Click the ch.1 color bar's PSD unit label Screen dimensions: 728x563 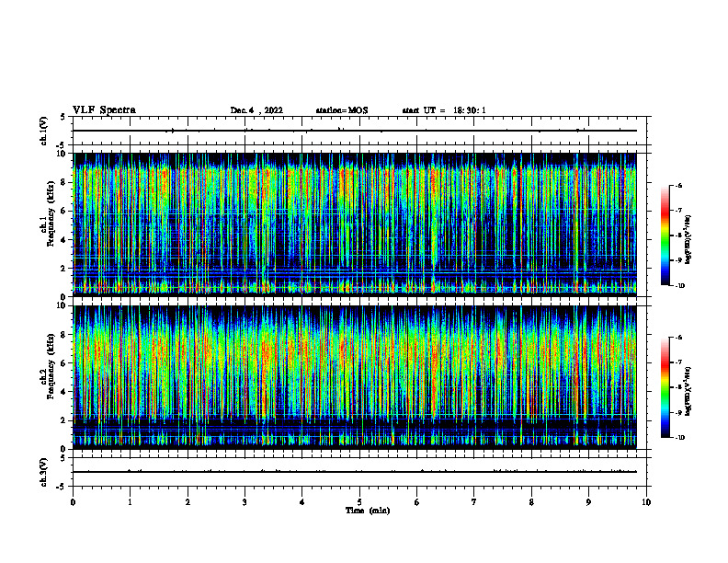point(688,240)
